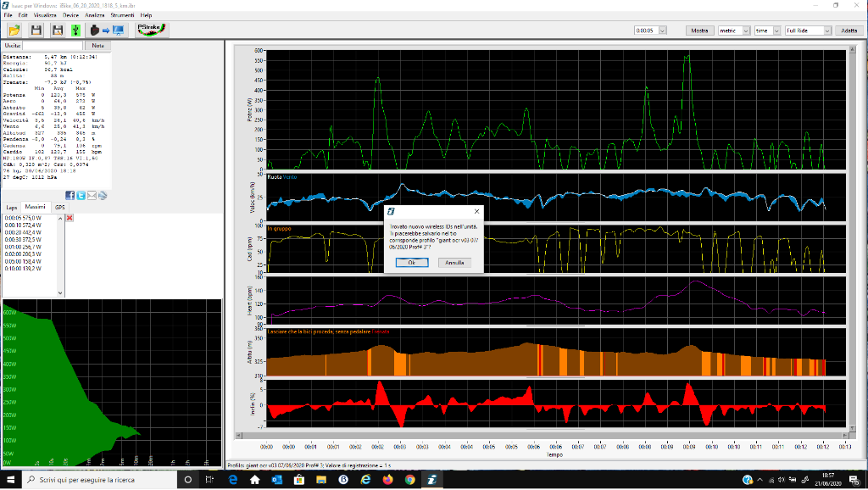Click the Uscita text input field
The height and width of the screenshot is (490, 868).
coord(53,45)
